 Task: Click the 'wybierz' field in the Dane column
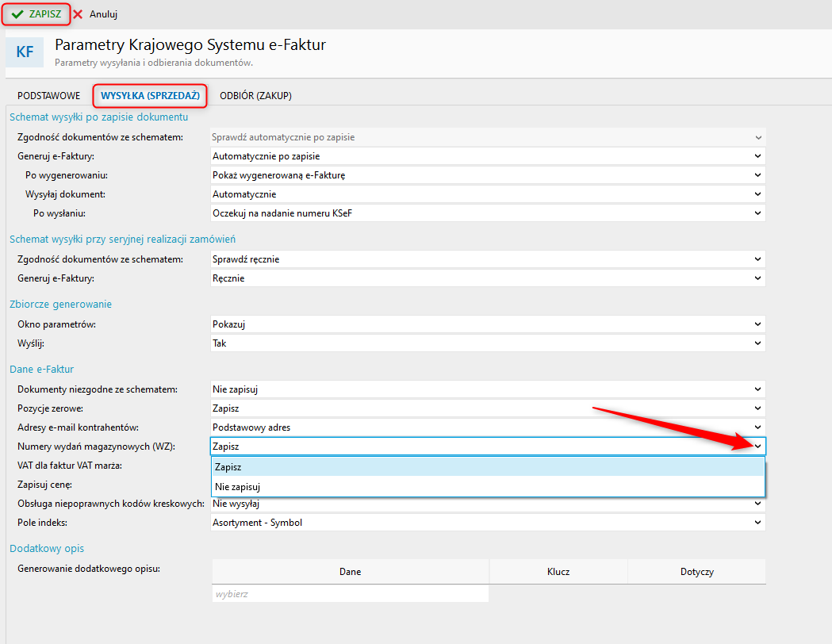click(350, 593)
